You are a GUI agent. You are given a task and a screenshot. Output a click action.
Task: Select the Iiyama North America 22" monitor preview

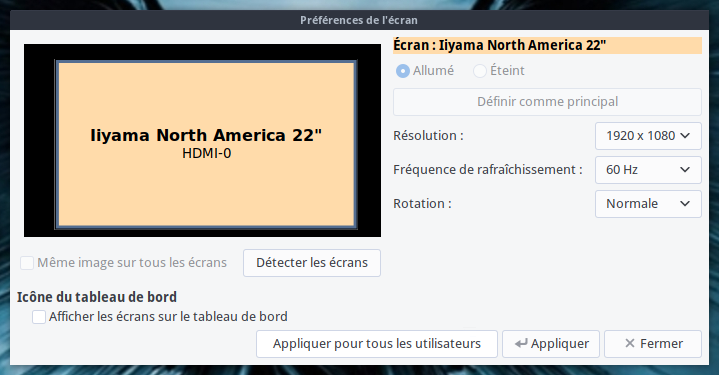pyautogui.click(x=206, y=144)
